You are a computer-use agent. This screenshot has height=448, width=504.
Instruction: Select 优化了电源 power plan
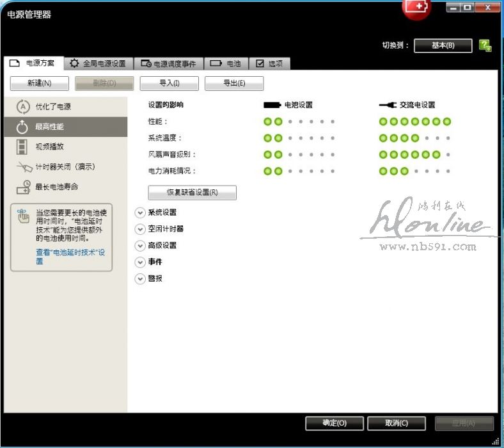52,107
